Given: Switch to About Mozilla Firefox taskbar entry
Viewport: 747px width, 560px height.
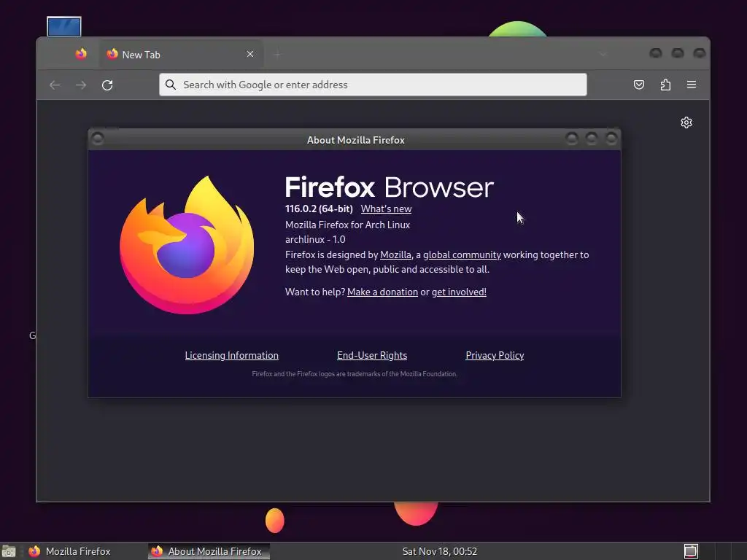Looking at the screenshot, I should [209, 551].
